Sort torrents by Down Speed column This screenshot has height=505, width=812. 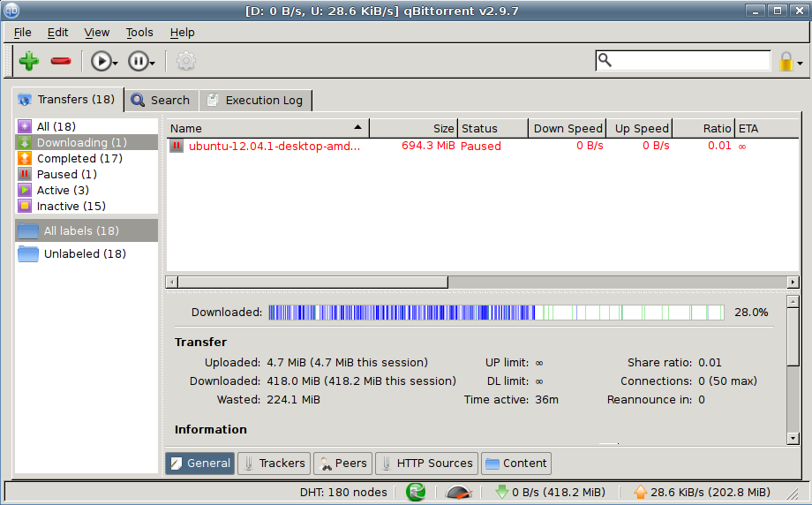pyautogui.click(x=567, y=128)
